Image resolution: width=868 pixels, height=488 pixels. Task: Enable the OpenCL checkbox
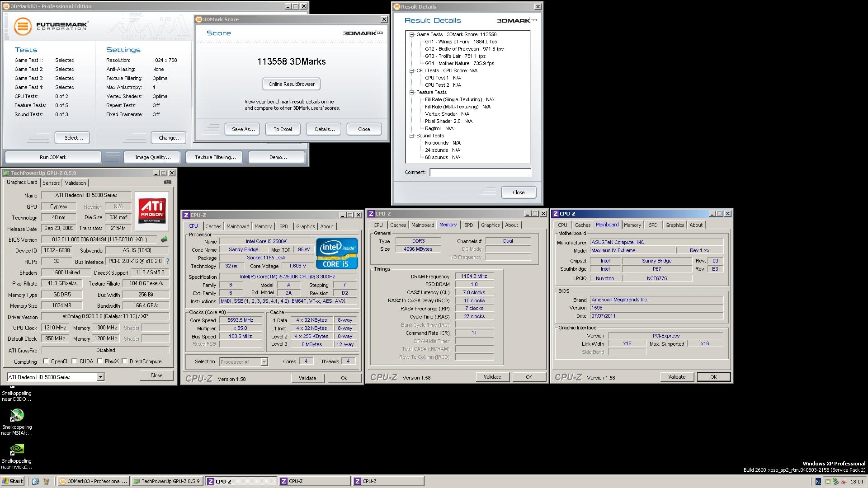click(46, 361)
